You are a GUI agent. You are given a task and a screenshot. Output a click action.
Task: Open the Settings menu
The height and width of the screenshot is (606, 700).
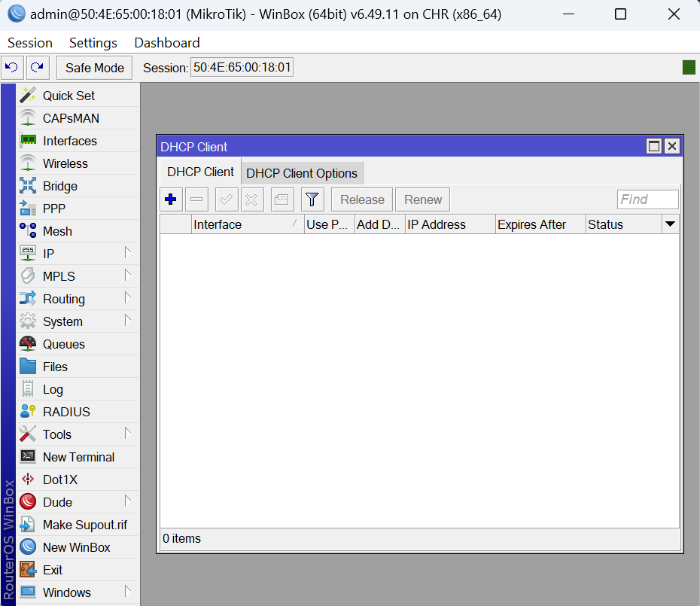tap(93, 43)
